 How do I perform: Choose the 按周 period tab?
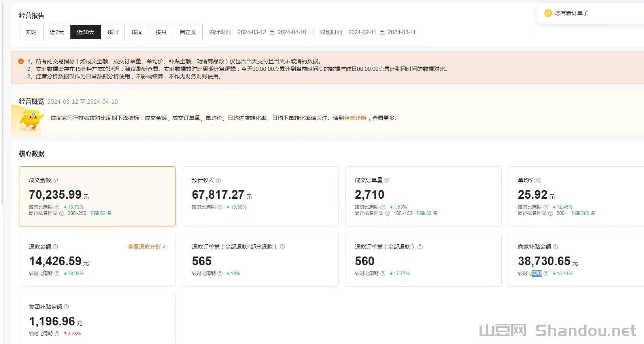(x=137, y=32)
